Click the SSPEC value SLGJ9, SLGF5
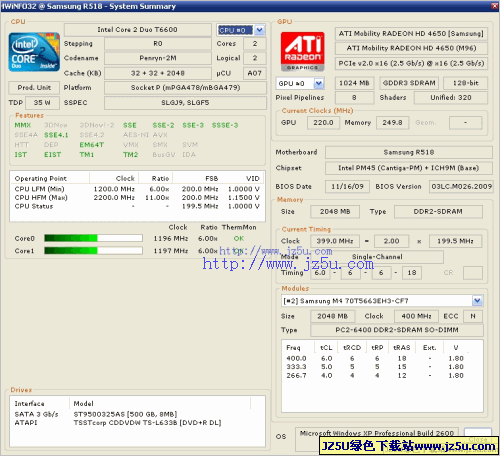 coord(185,103)
